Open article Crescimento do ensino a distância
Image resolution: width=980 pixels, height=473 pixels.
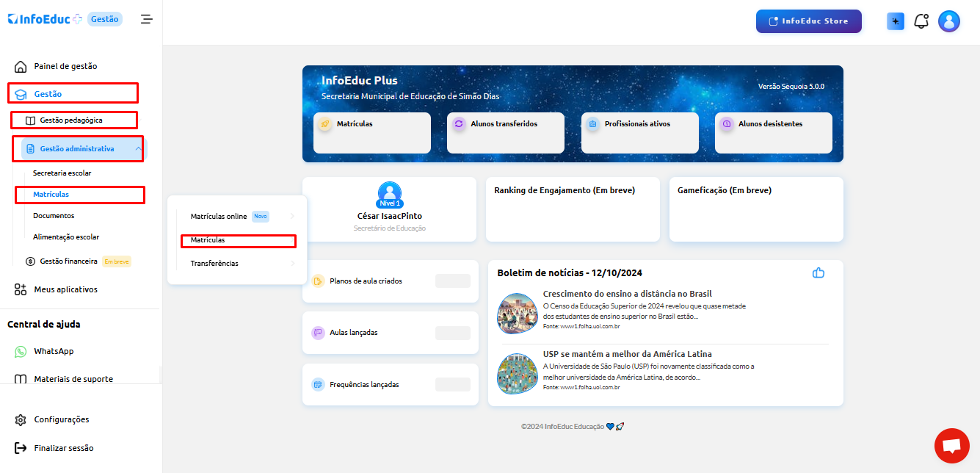click(x=628, y=294)
